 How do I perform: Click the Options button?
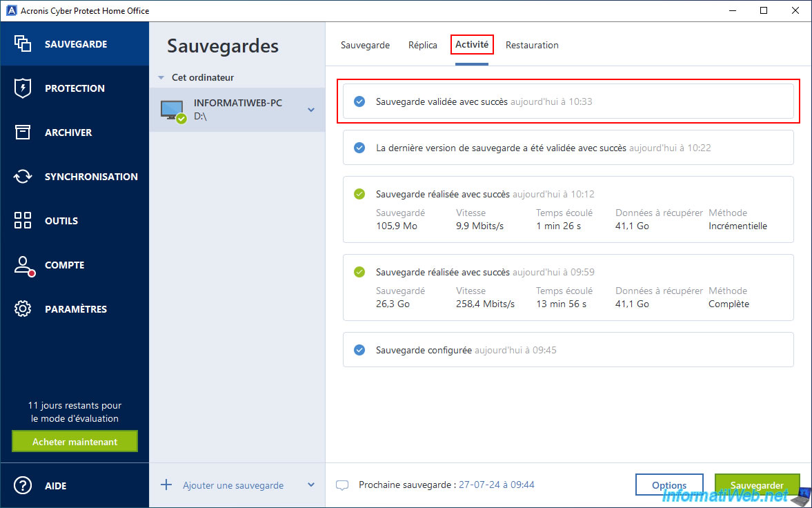(669, 485)
